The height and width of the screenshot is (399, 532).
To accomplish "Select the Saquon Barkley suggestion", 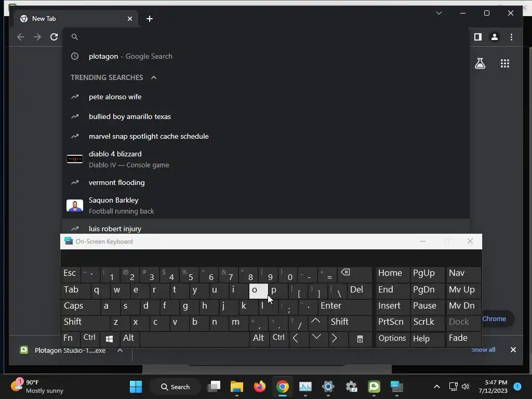I will (266, 206).
